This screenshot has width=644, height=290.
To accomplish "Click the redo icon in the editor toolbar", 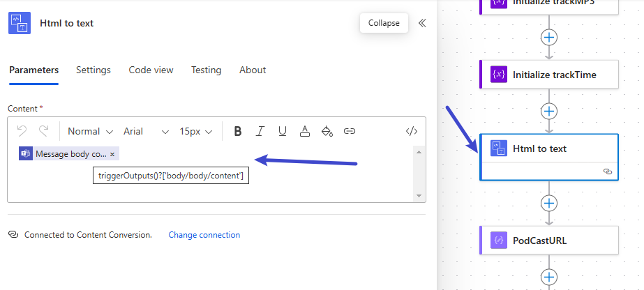I will pyautogui.click(x=44, y=131).
